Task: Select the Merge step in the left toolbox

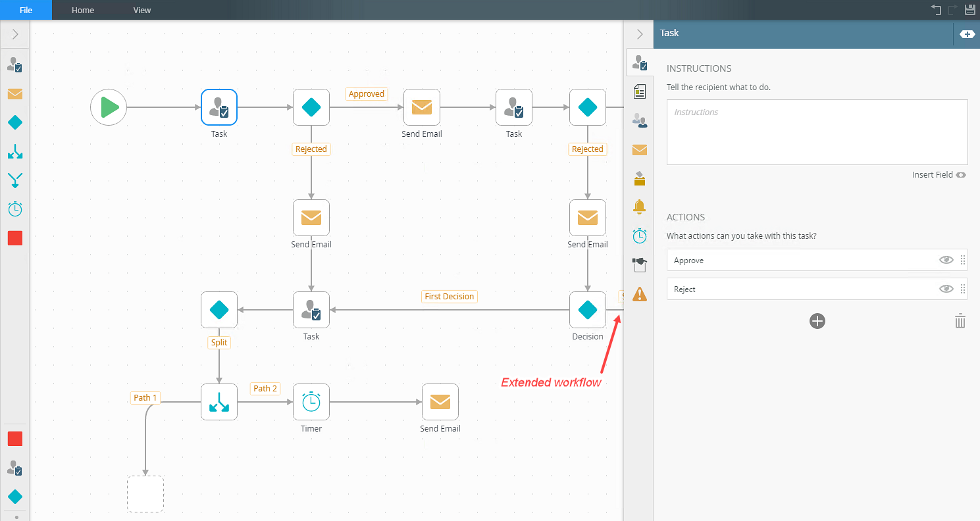Action: coord(14,180)
